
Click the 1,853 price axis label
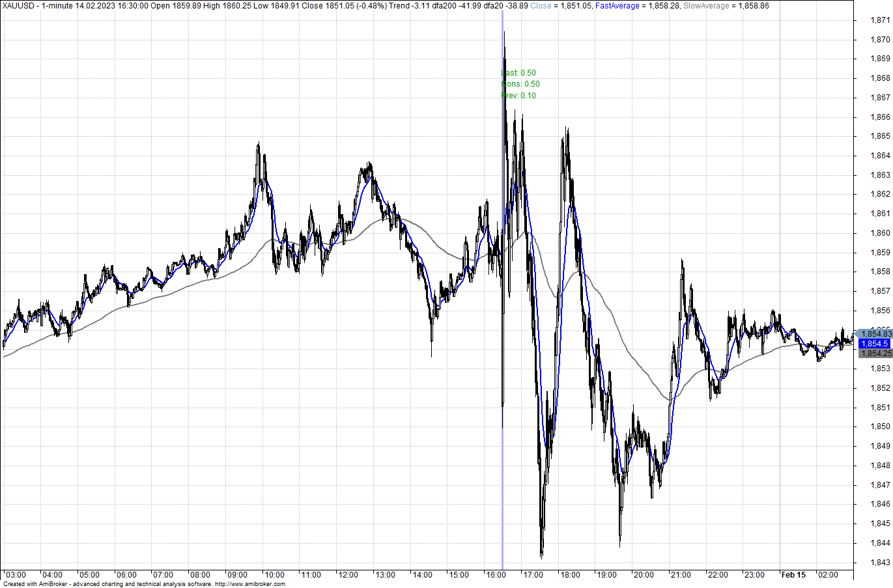(881, 369)
